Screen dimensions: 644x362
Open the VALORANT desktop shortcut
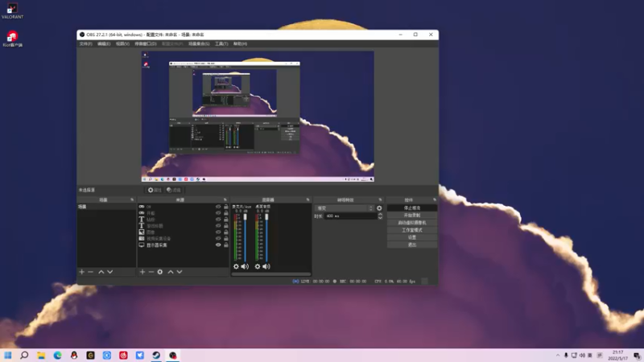click(12, 11)
